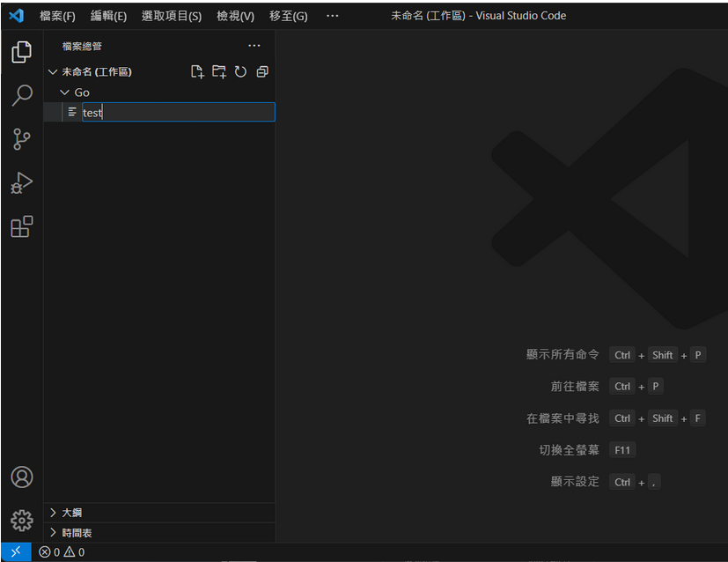Click the VS Code logo in the title bar

[x=16, y=15]
